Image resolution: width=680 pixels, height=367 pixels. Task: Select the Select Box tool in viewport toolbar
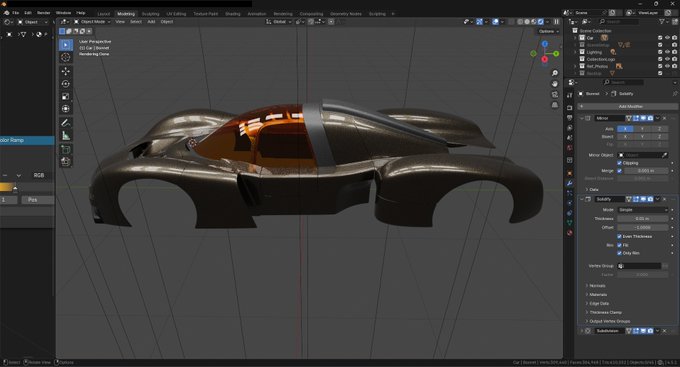click(65, 45)
